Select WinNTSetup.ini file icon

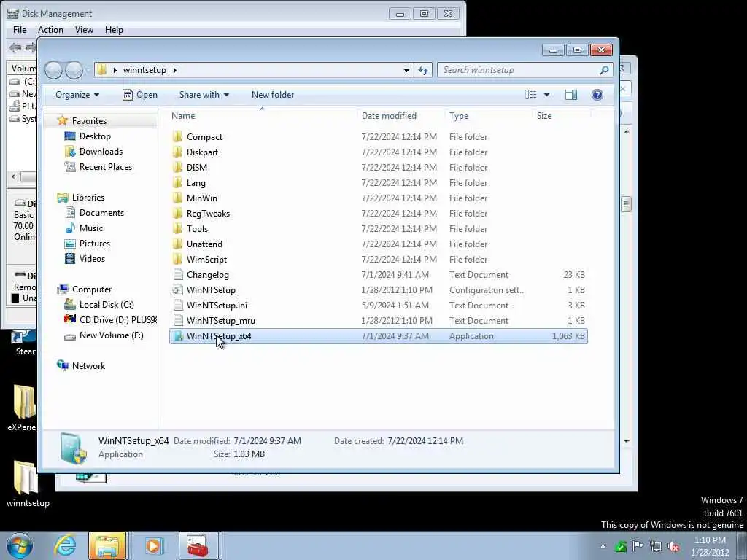[x=178, y=306]
